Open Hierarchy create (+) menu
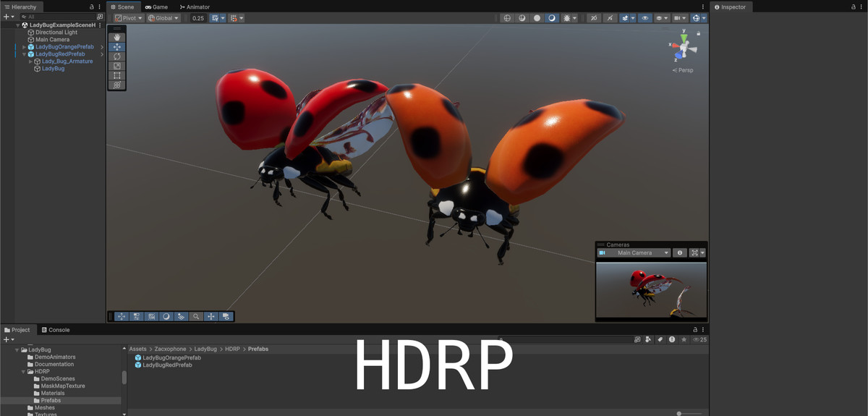This screenshot has width=868, height=416. (x=8, y=16)
